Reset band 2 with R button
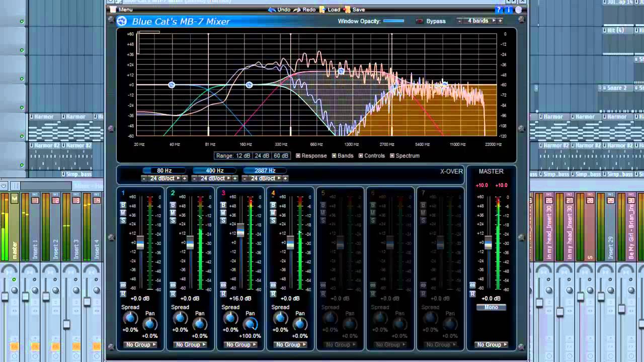The height and width of the screenshot is (362, 644). point(173,294)
